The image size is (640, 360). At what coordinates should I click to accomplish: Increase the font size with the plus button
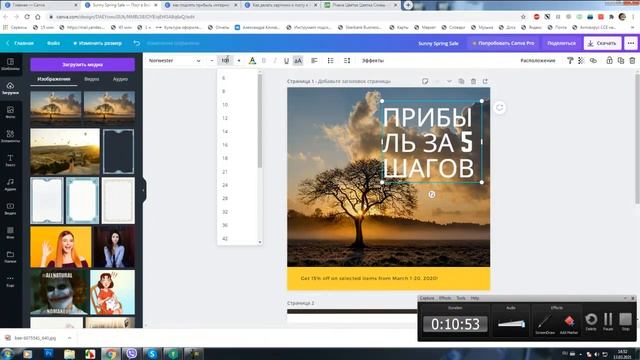pyautogui.click(x=239, y=60)
